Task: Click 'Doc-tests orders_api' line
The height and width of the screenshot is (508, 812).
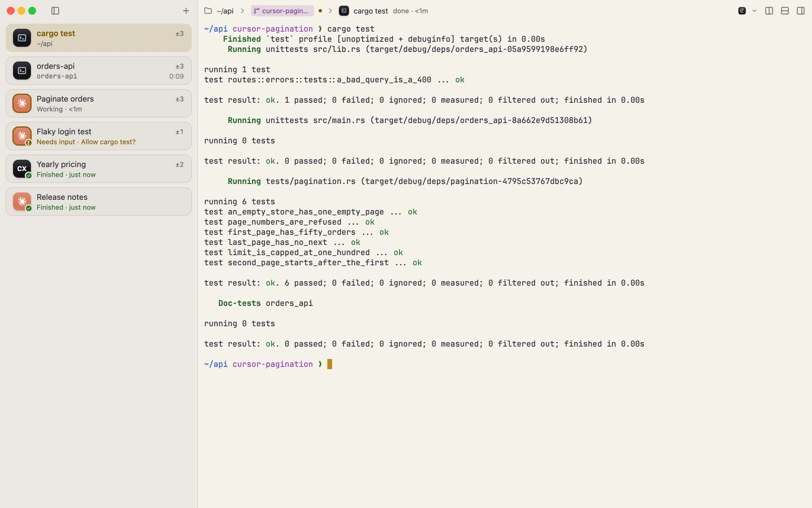Action: [266, 303]
